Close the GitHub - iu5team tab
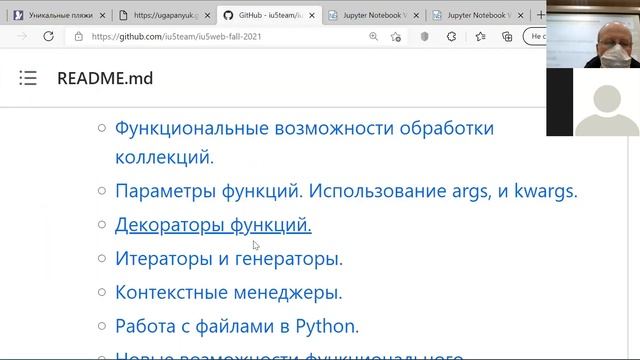Image resolution: width=640 pixels, height=360 pixels. [x=312, y=16]
